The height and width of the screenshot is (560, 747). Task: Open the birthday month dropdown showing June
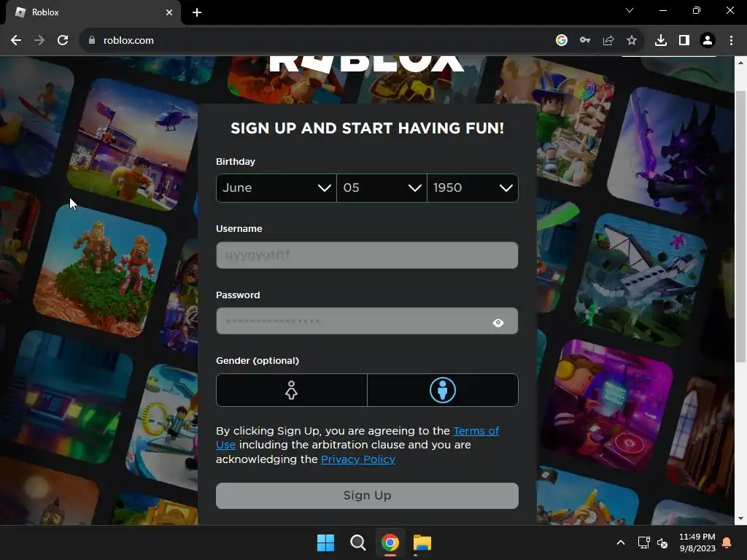click(x=276, y=188)
